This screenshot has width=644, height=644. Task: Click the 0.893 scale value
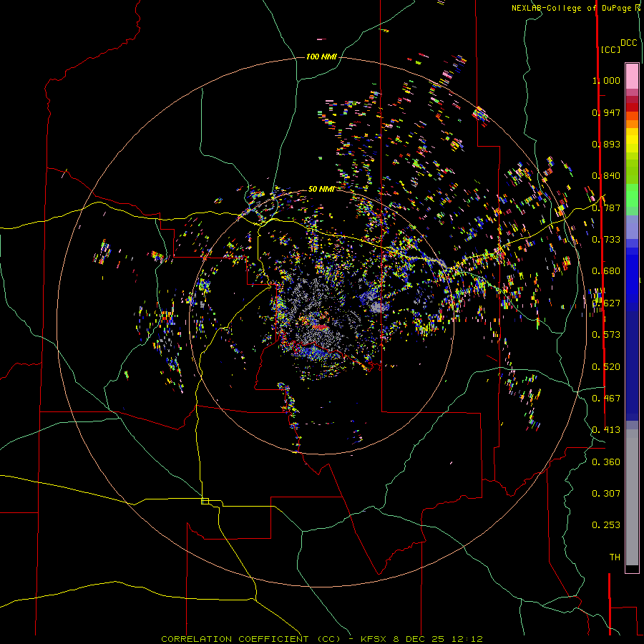(x=606, y=144)
